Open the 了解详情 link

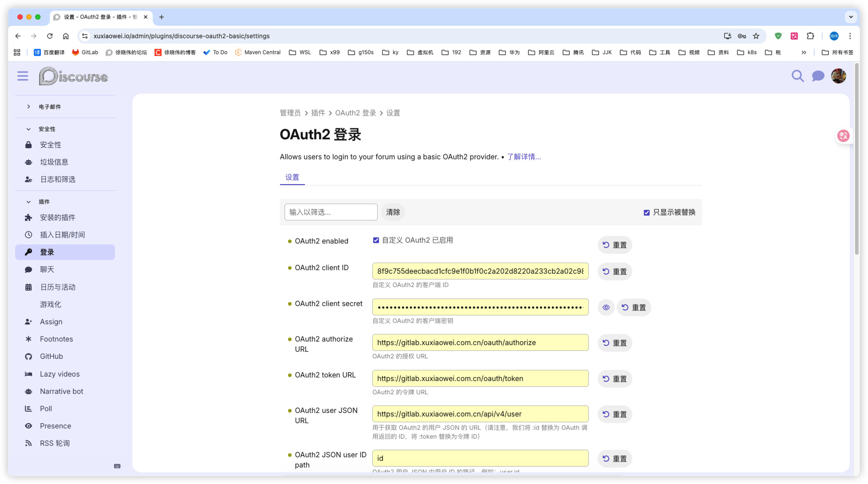click(x=524, y=157)
